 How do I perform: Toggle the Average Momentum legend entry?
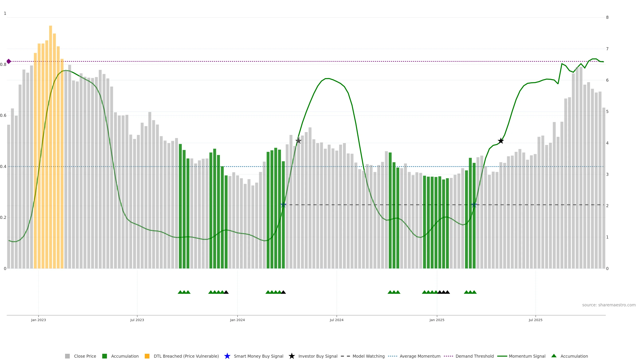point(420,356)
